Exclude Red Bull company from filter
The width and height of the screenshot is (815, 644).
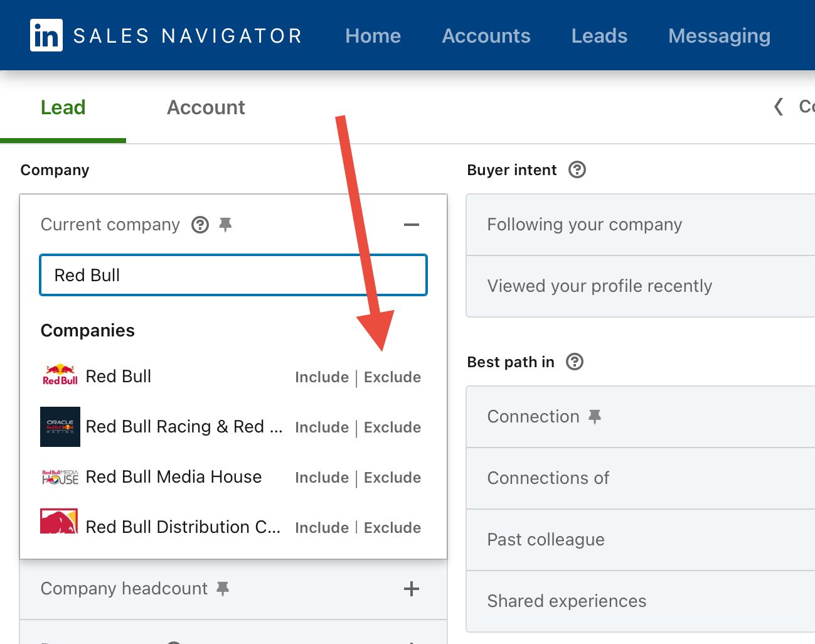tap(392, 377)
